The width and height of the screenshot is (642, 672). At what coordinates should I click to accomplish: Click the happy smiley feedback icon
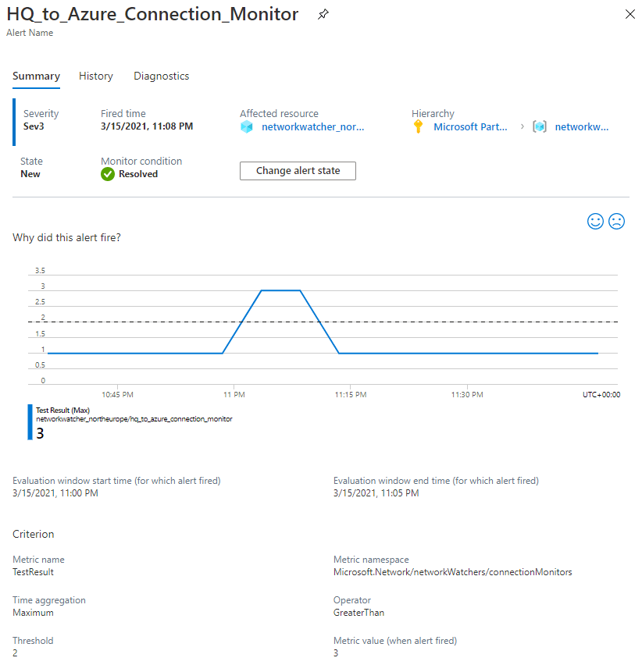596,222
